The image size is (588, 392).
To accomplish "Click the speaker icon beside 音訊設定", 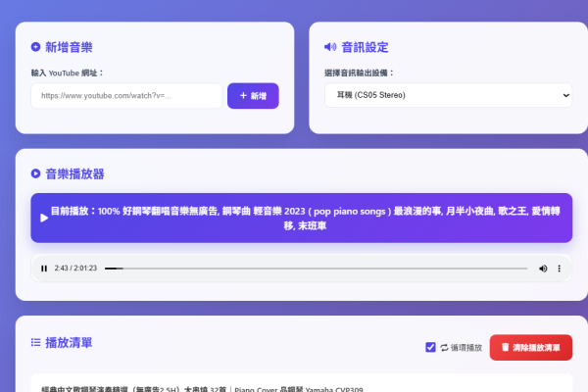I will (330, 47).
